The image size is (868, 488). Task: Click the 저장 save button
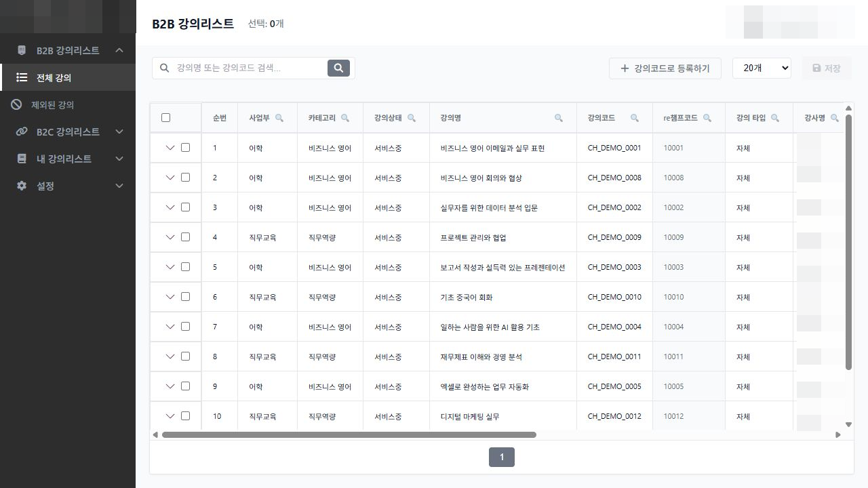[x=826, y=68]
